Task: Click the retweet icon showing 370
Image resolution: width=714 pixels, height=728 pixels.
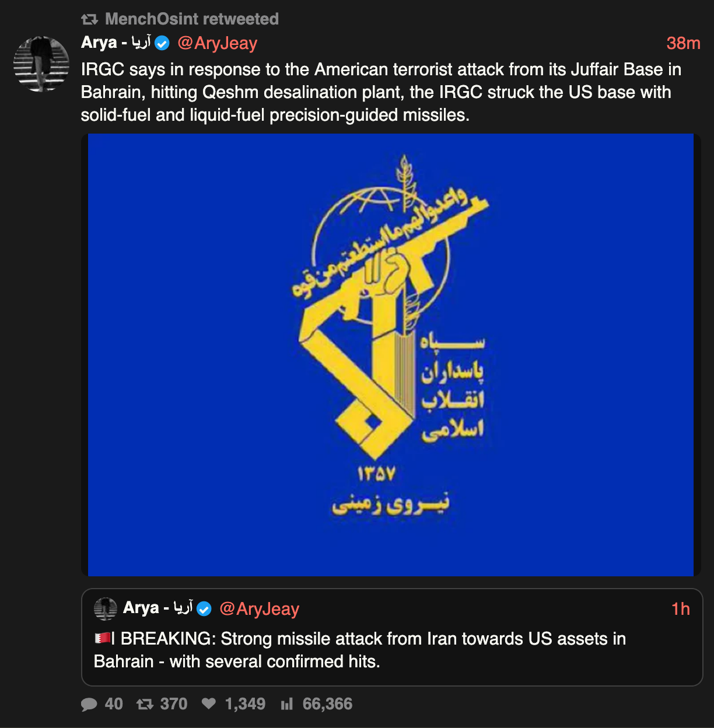Action: tap(145, 704)
